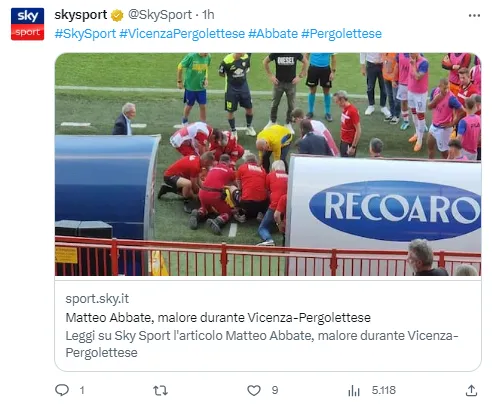Open the #Abbate hashtag

click(x=273, y=34)
